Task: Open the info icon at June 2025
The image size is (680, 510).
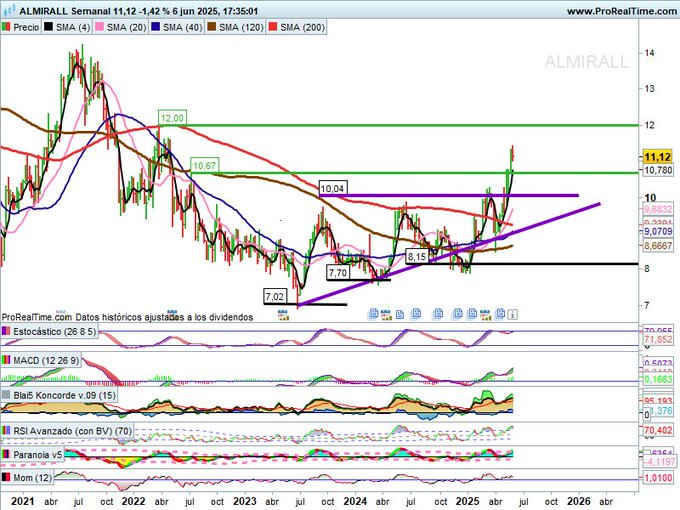Action: (512, 314)
